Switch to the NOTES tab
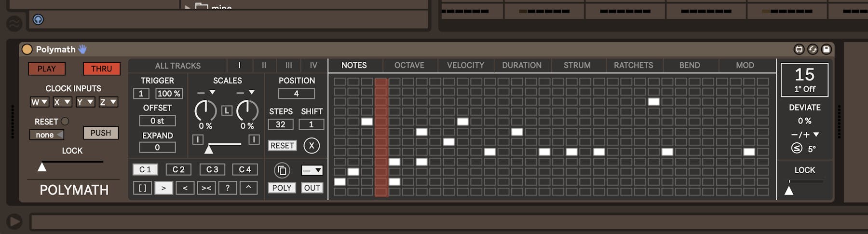The width and height of the screenshot is (868, 234). click(x=354, y=65)
